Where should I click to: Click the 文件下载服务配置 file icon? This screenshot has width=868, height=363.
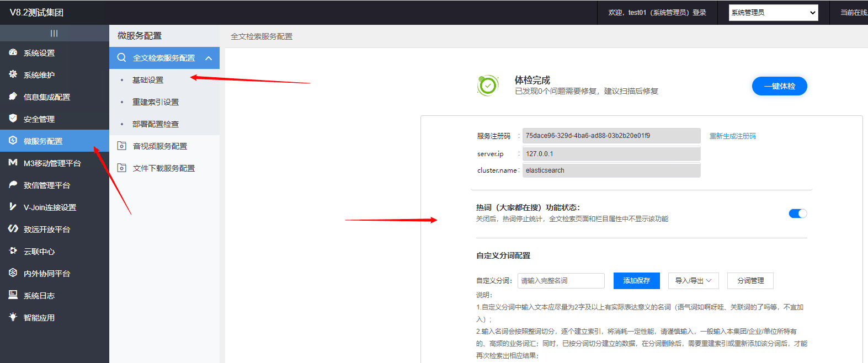[121, 168]
